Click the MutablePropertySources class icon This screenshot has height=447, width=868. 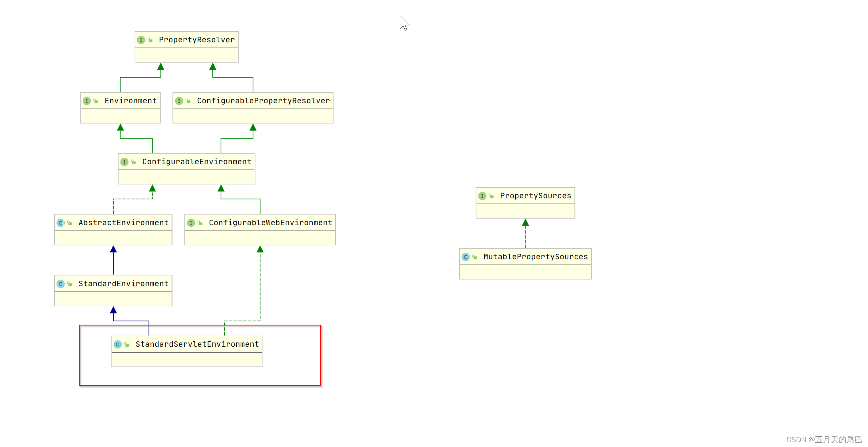click(466, 257)
